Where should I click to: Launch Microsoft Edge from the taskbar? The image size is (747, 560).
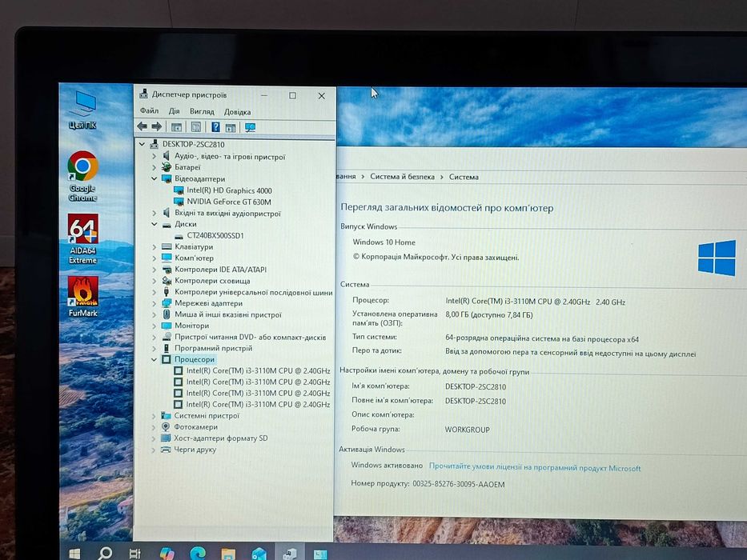pyautogui.click(x=198, y=554)
